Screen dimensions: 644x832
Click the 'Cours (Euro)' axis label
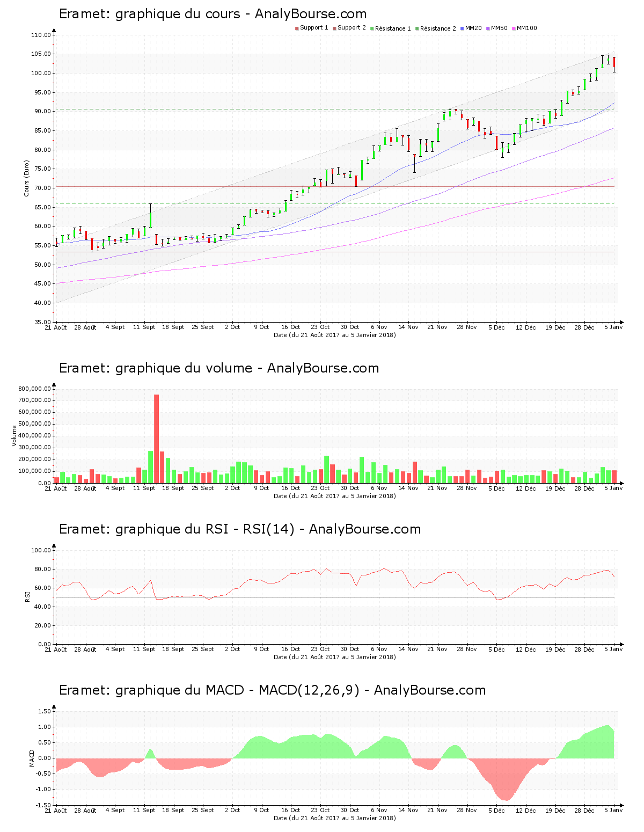point(26,178)
